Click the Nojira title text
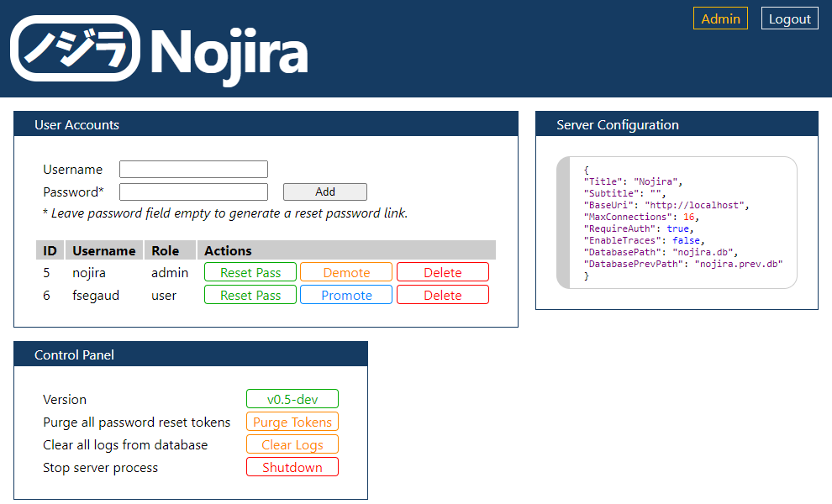Screen dimensions: 832x504 click(229, 50)
